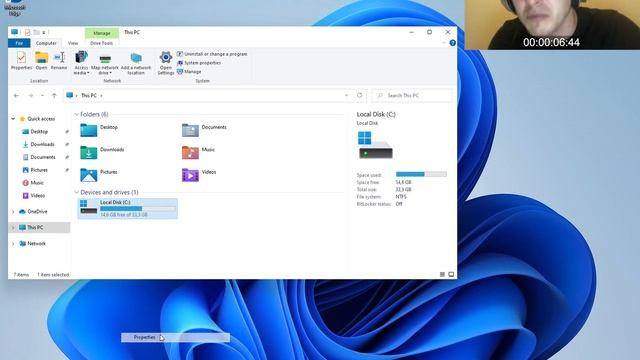Switch to large icons view
Screen dimensions: 640x360
pos(451,275)
